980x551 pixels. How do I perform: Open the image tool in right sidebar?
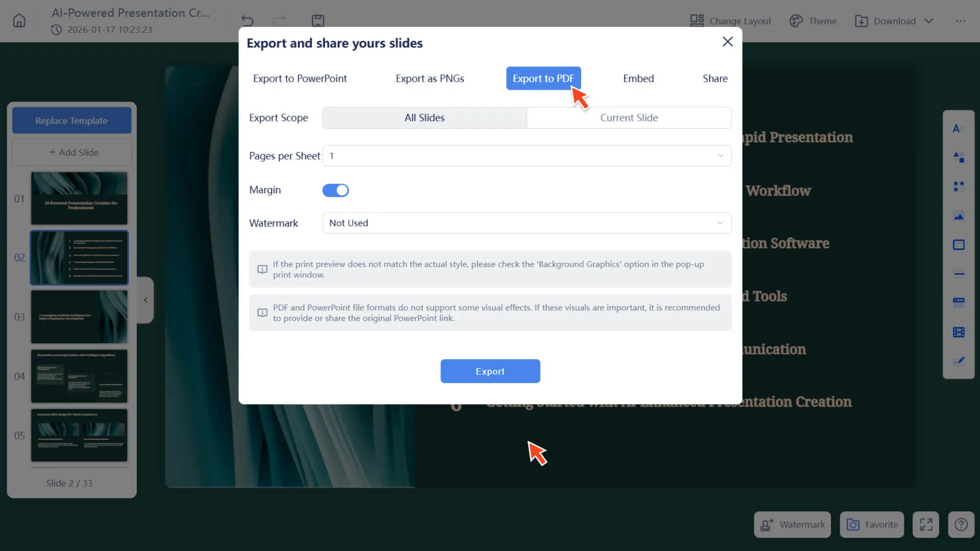tap(959, 216)
